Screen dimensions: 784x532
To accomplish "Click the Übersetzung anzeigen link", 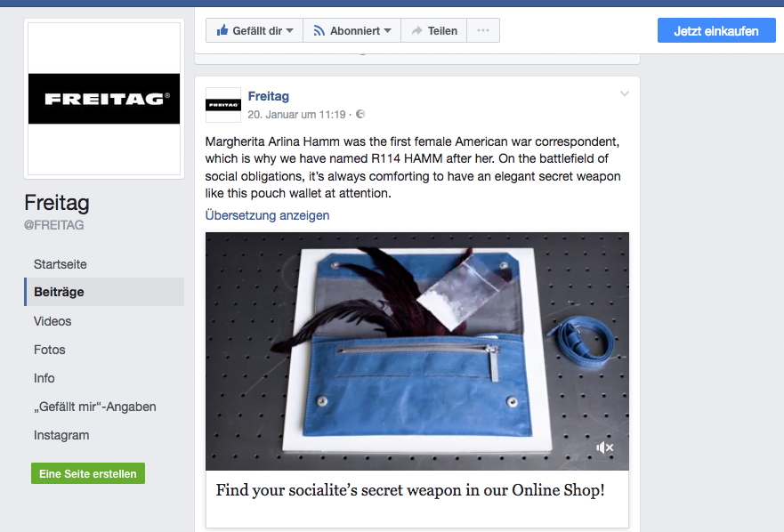I will [x=267, y=215].
